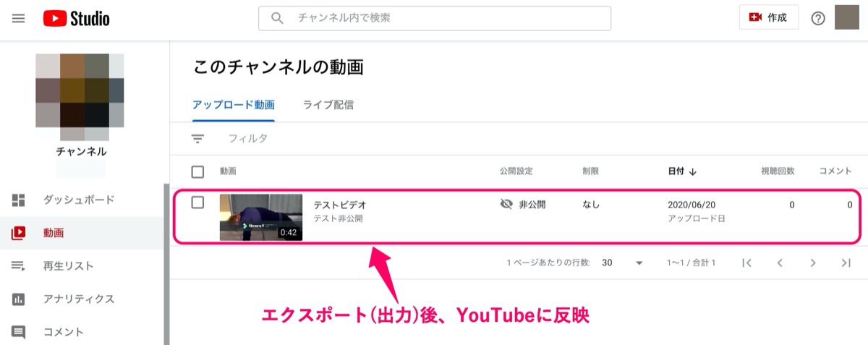Screen dimensions: 868x345
Task: Open the rows-per-page 30 dropdown
Action: (x=622, y=263)
